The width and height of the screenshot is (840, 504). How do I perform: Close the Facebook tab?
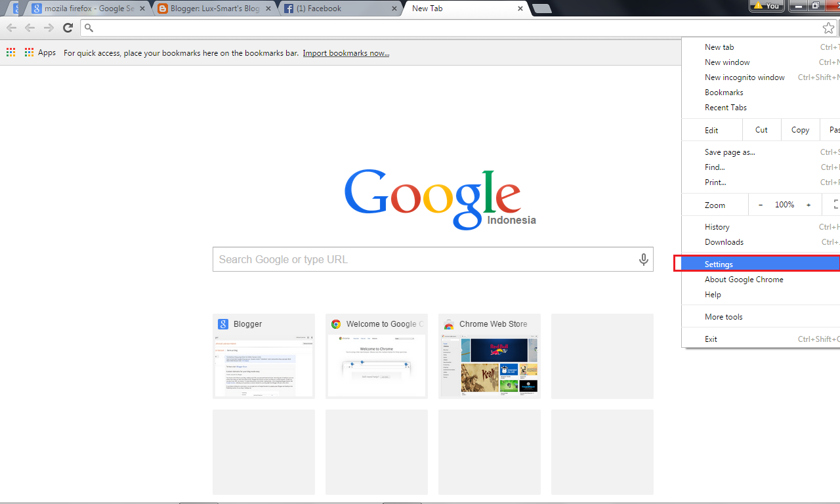[x=394, y=9]
